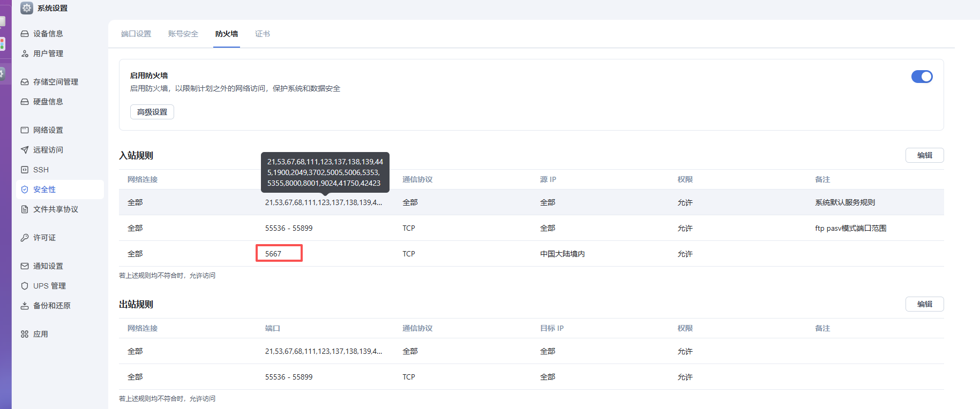
Task: Go to 存储空间管理 section
Action: [x=59, y=82]
